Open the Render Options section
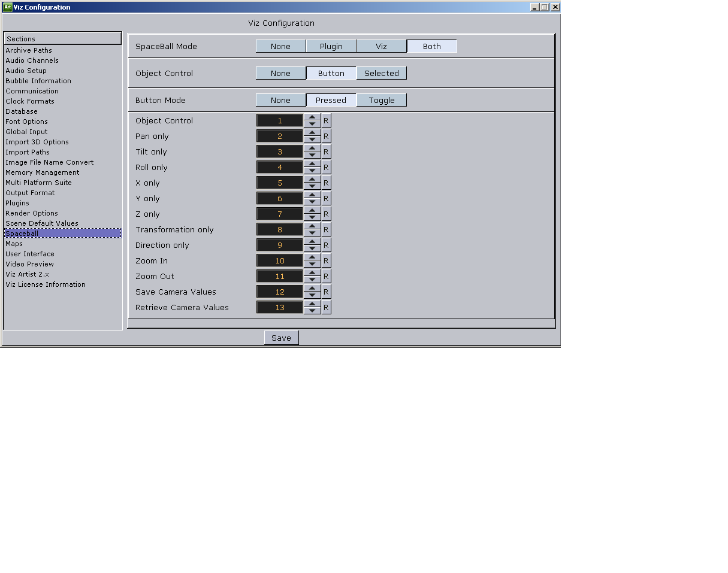 [x=32, y=213]
